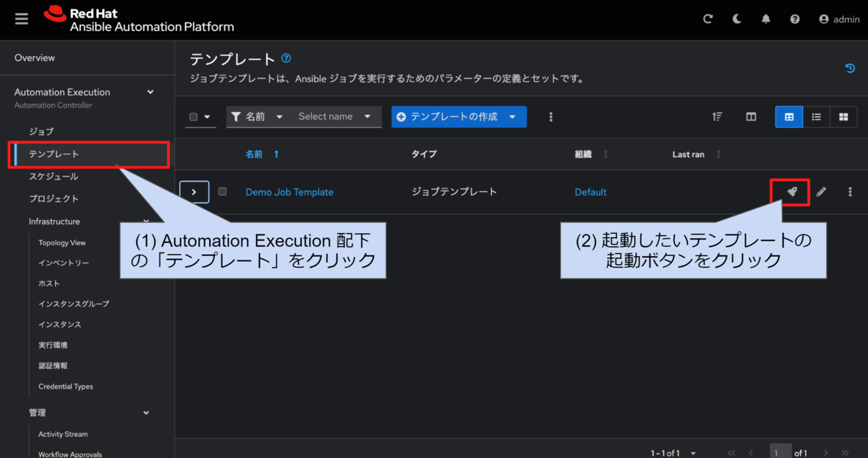
Task: Edit Demo Job Template with pencil icon
Action: 821,192
